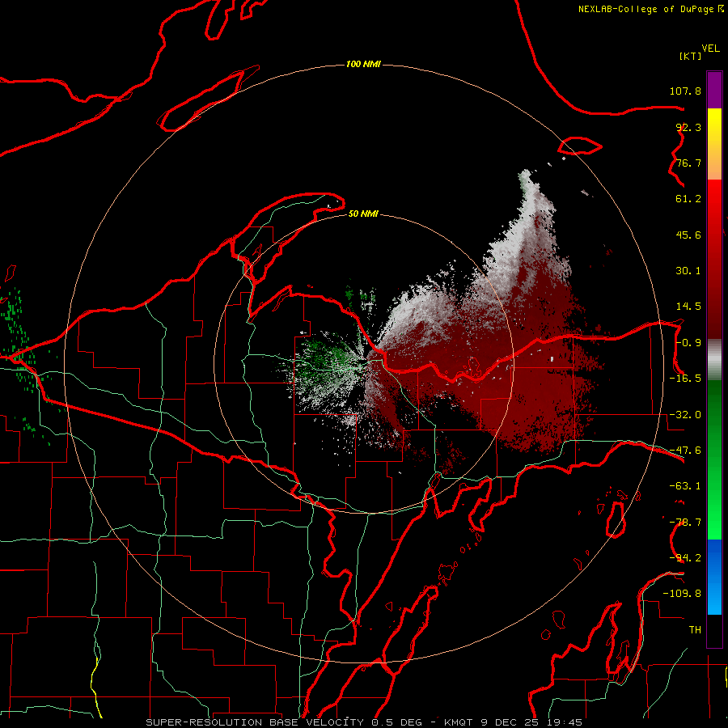Click the -94.2 value on velocity scale
Viewport: 728px width, 728px height.
click(x=685, y=558)
